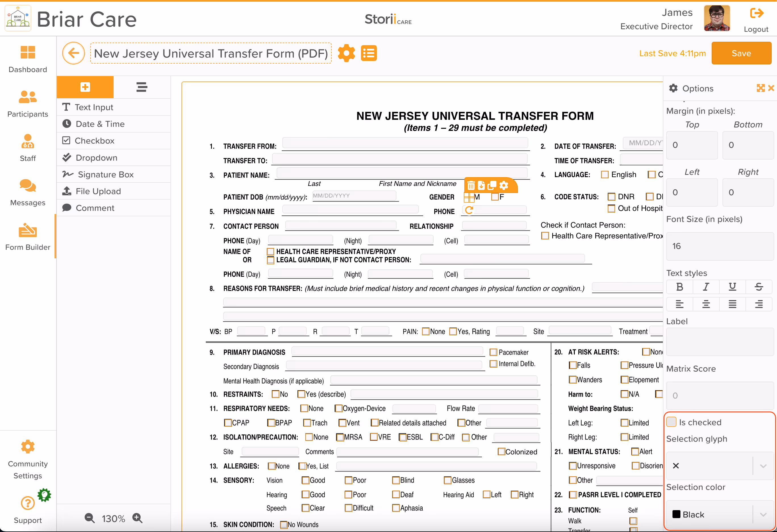The image size is (777, 532).
Task: Switch to the hamburger list tab
Action: [142, 87]
